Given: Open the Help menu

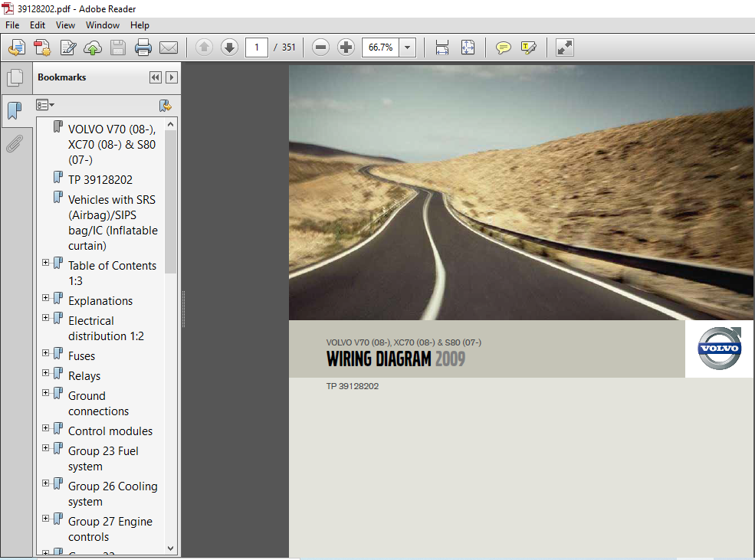Looking at the screenshot, I should click(140, 25).
